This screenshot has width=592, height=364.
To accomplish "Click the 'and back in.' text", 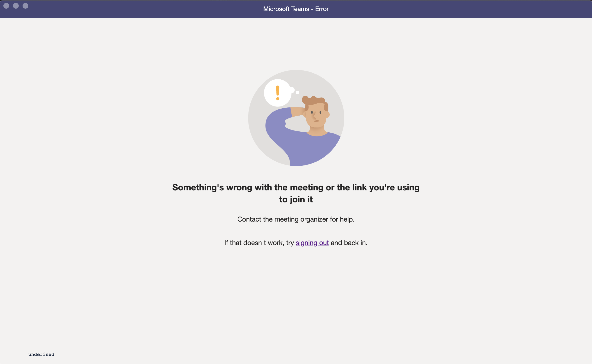I will click(349, 243).
